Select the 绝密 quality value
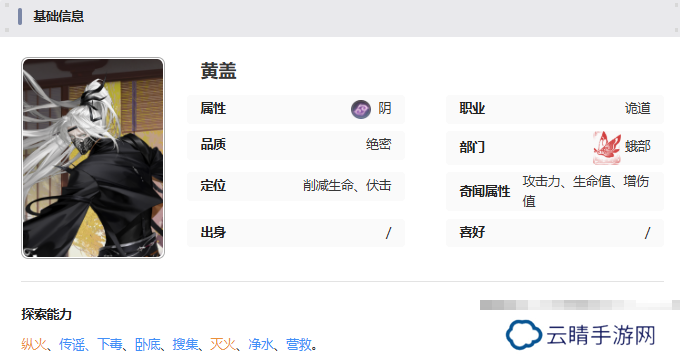This screenshot has height=360, width=680. [379, 144]
